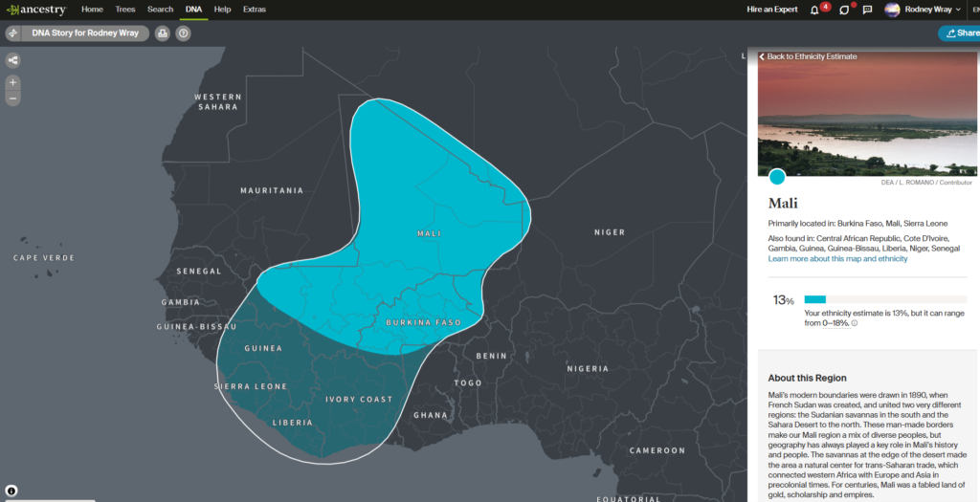Click the Mali river landscape photo
This screenshot has width=980, height=502.
[866, 120]
